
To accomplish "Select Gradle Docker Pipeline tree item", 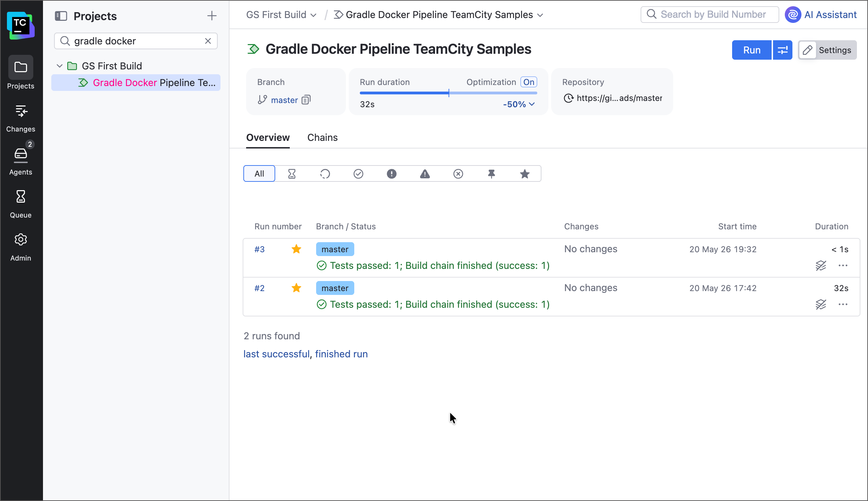I will click(136, 83).
